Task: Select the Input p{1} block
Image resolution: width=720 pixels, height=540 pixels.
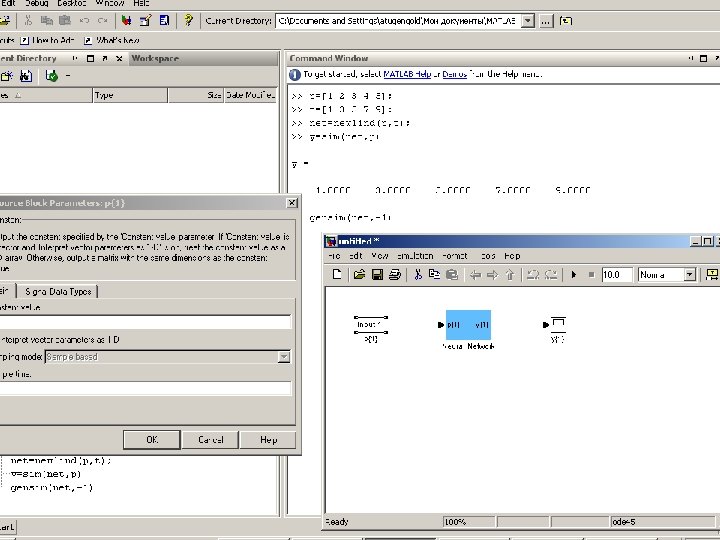Action: point(371,325)
